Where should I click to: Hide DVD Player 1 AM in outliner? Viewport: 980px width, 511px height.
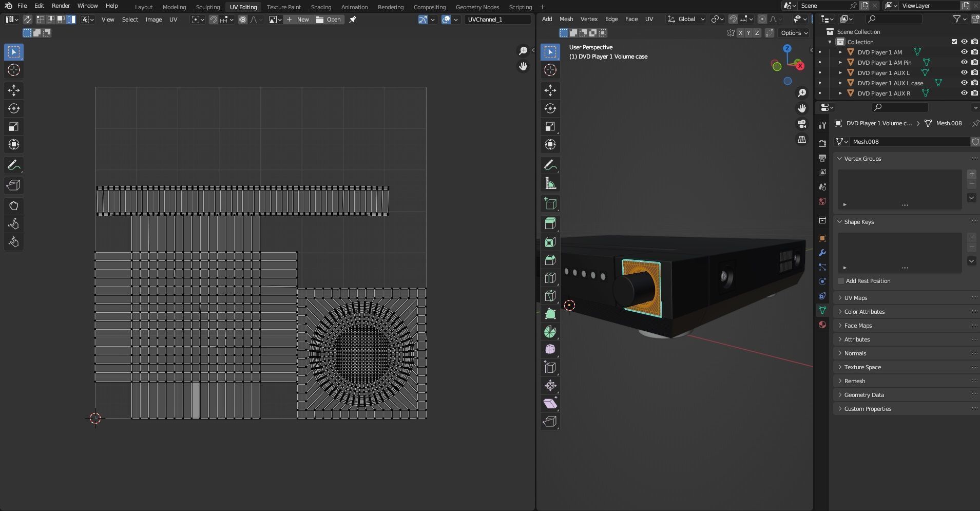[964, 52]
